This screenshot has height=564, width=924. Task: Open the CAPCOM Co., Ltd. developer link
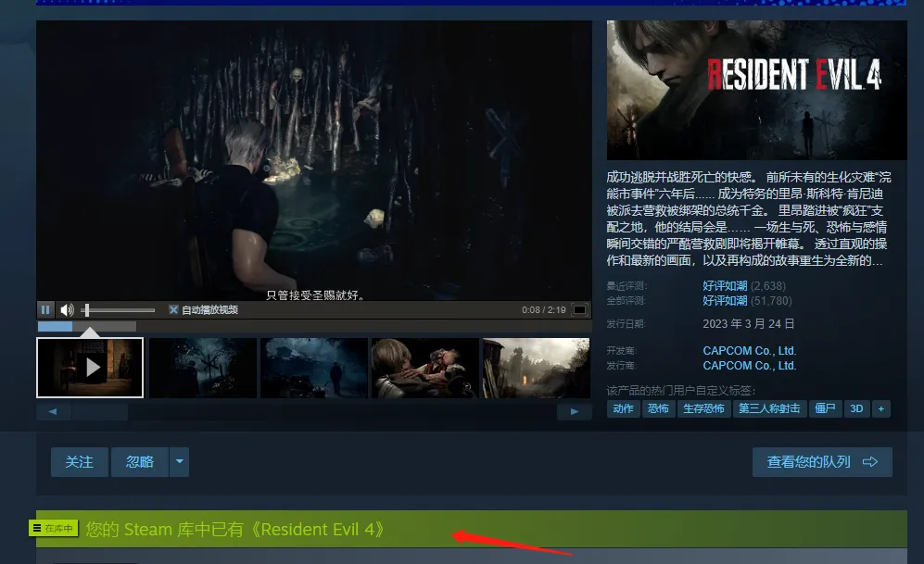click(749, 351)
